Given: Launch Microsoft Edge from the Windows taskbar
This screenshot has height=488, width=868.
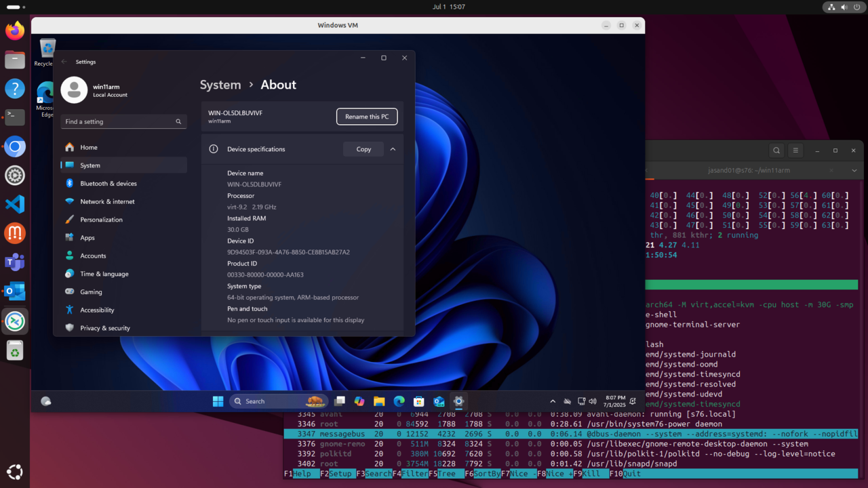Looking at the screenshot, I should click(399, 401).
